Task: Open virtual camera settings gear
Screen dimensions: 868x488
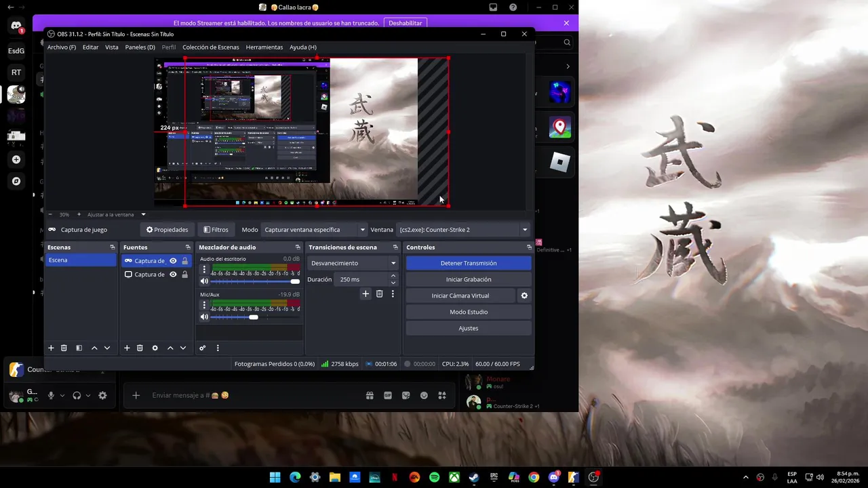Action: click(x=524, y=296)
